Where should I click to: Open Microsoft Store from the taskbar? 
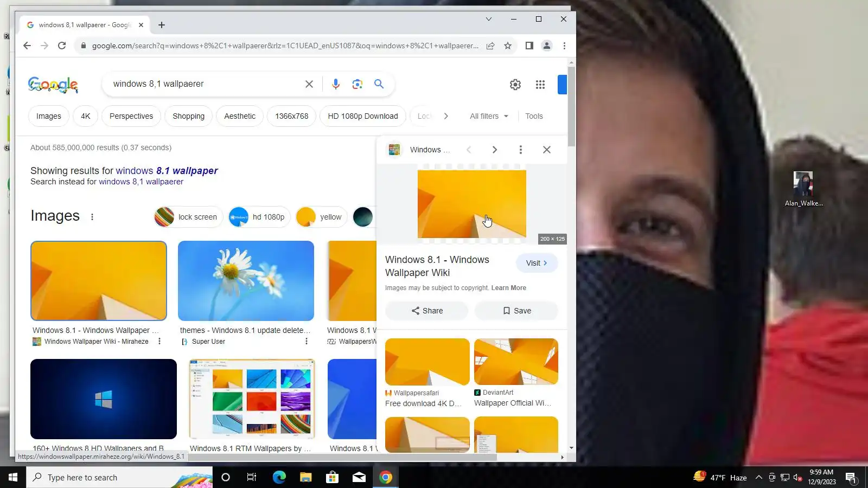[x=332, y=477]
